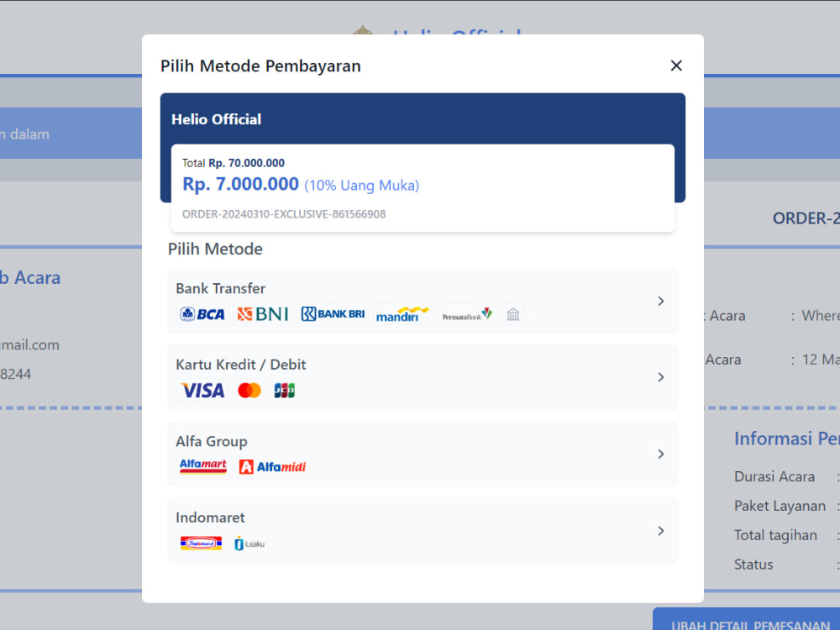Expand the Indomaret payment option
The height and width of the screenshot is (630, 840).
click(660, 530)
